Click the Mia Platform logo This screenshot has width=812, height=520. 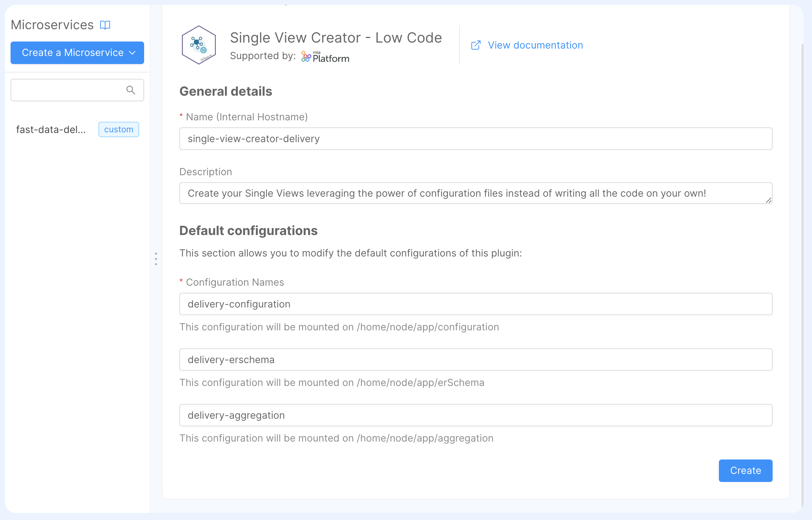pos(324,56)
